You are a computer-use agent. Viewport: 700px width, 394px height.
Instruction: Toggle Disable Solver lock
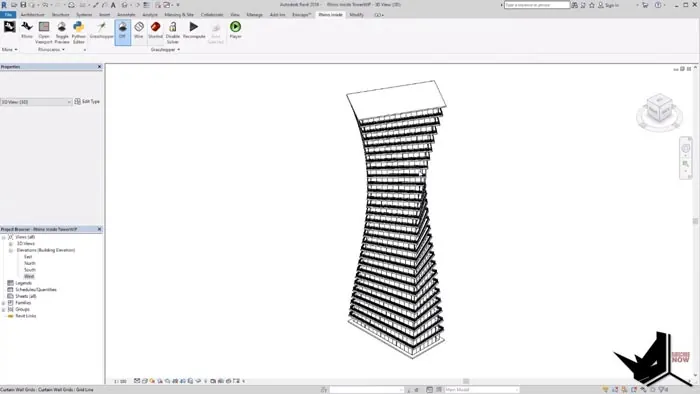[x=173, y=32]
